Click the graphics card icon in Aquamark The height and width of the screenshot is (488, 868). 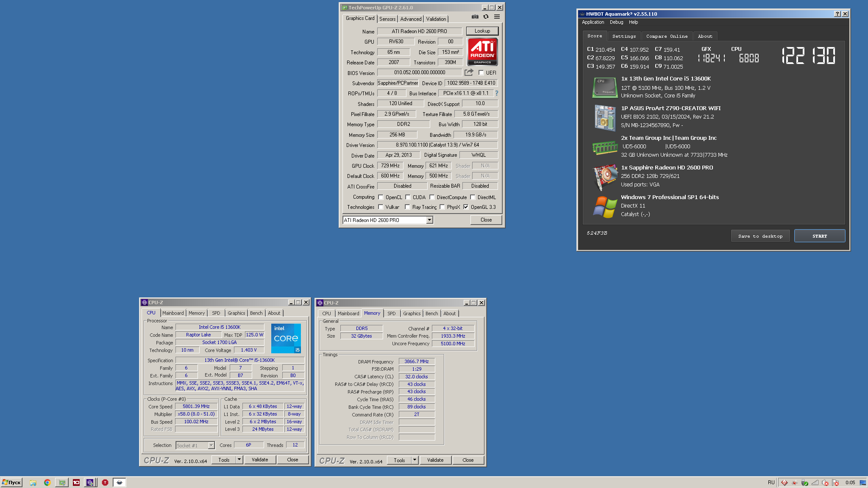605,177
